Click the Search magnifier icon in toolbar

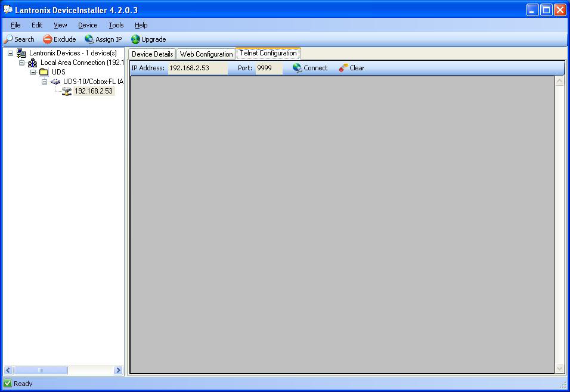click(x=8, y=39)
